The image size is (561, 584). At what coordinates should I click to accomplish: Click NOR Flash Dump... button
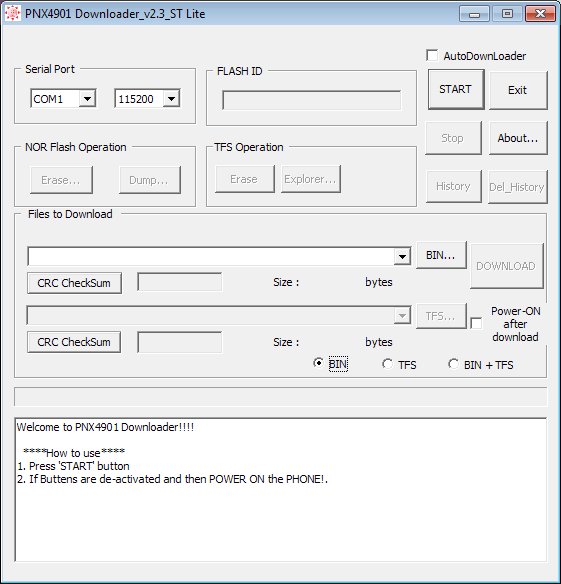(149, 180)
